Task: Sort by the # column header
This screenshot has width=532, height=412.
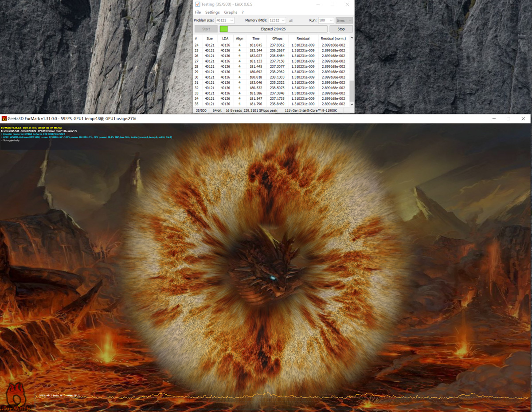Action: click(196, 39)
